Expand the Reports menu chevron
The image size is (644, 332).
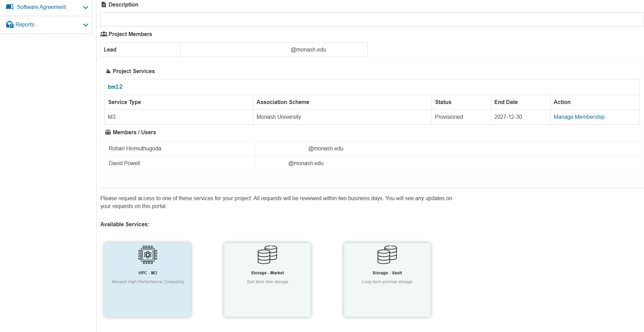pyautogui.click(x=86, y=25)
